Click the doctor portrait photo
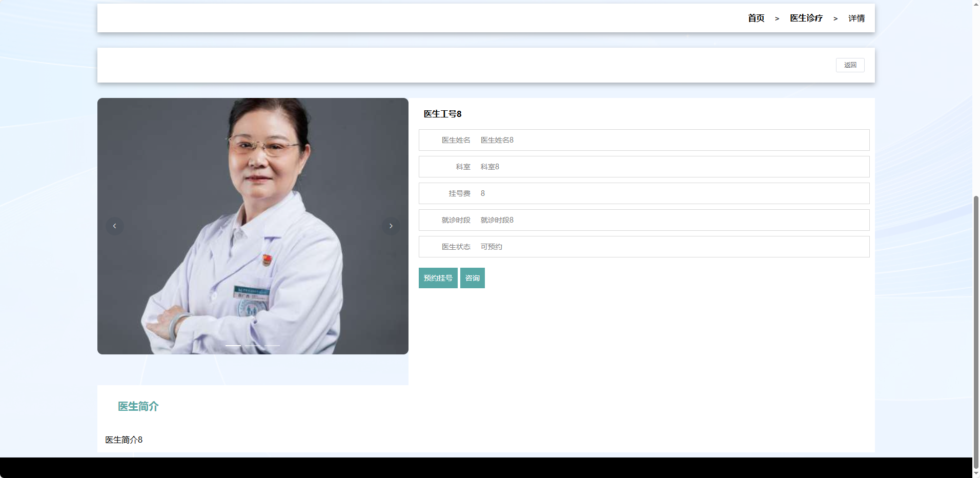 (x=253, y=226)
